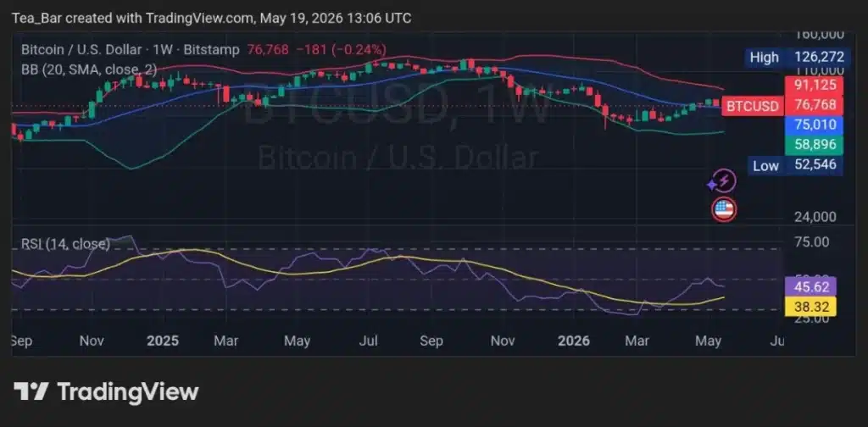Click the 2026 label on the time axis
The width and height of the screenshot is (868, 427).
point(574,341)
